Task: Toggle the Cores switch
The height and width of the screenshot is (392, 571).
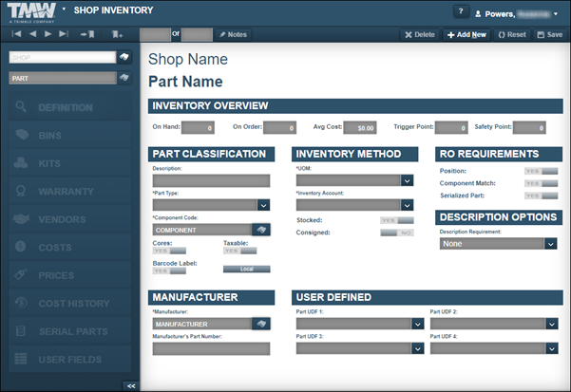Action: pyautogui.click(x=169, y=251)
